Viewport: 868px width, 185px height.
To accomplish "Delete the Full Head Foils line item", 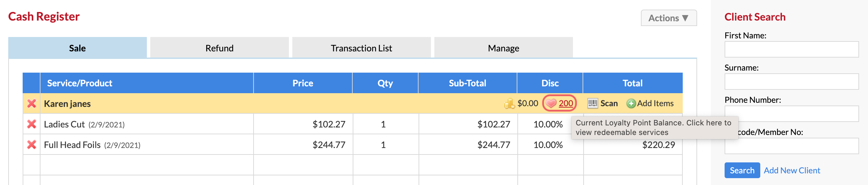I will click(32, 145).
